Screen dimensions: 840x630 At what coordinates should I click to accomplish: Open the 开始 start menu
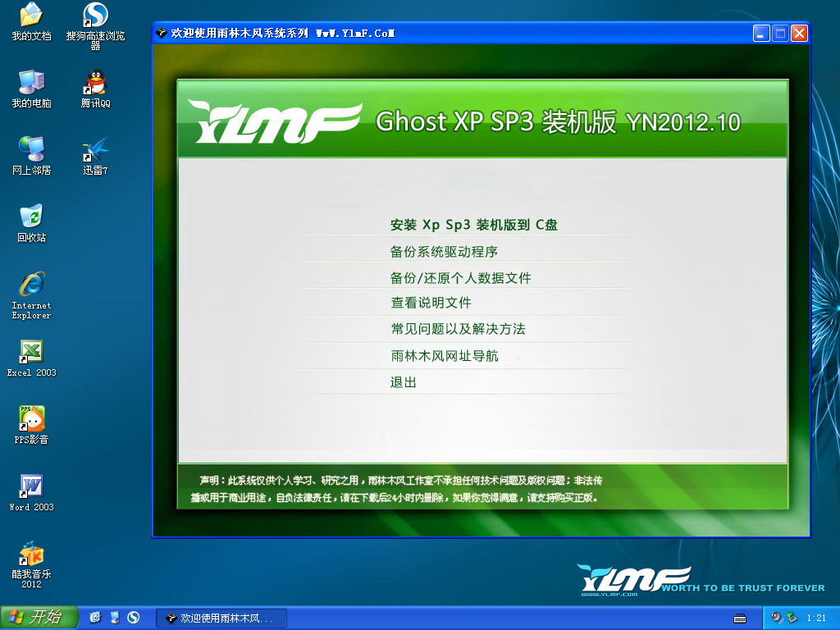point(39,618)
